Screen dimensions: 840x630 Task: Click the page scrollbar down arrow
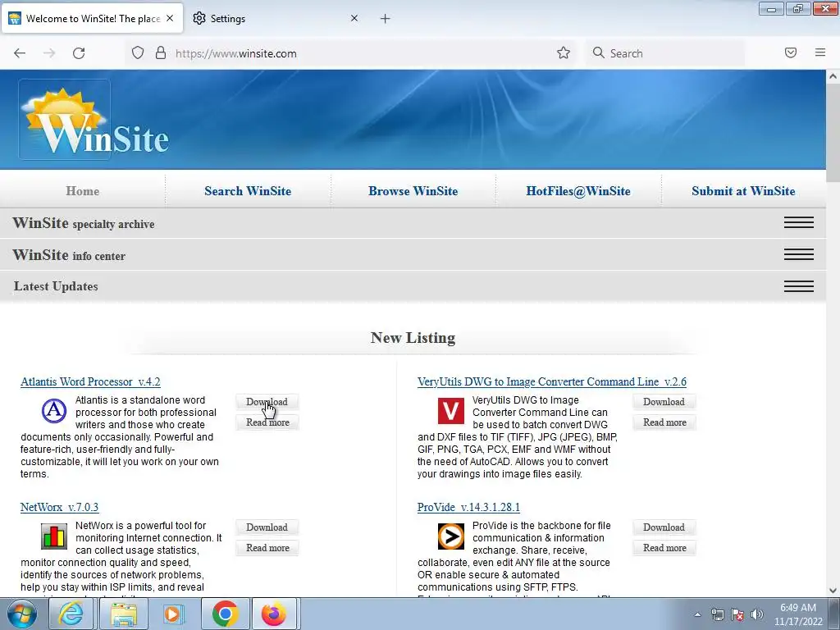833,591
